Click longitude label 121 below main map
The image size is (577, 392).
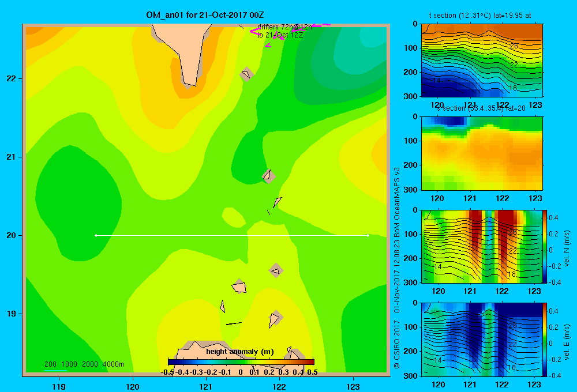[x=206, y=386]
